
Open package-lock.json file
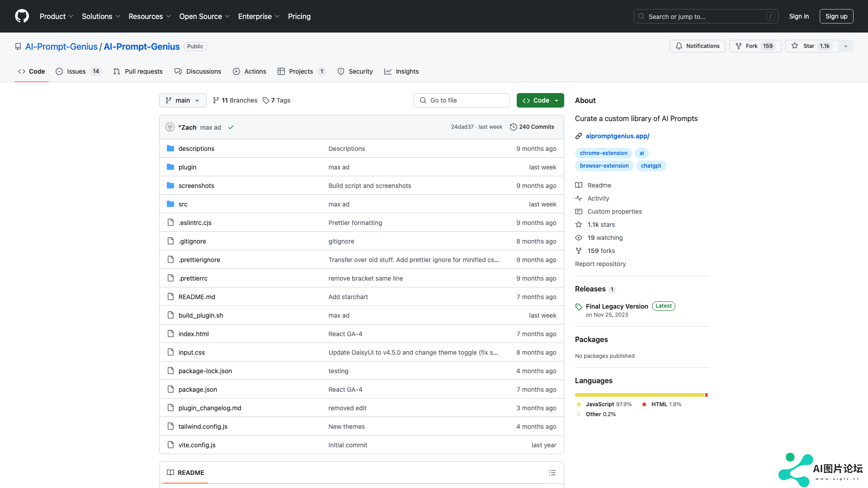pos(205,371)
